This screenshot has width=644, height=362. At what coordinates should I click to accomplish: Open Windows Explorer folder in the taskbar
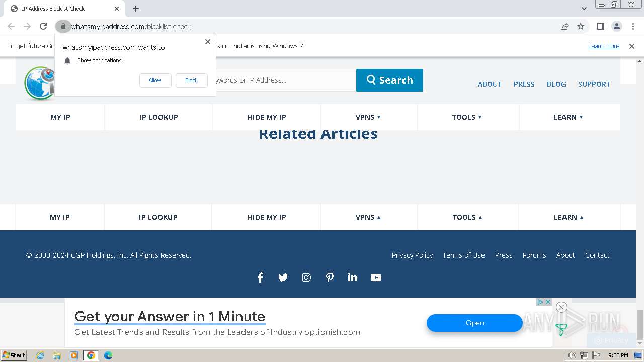[57, 355]
